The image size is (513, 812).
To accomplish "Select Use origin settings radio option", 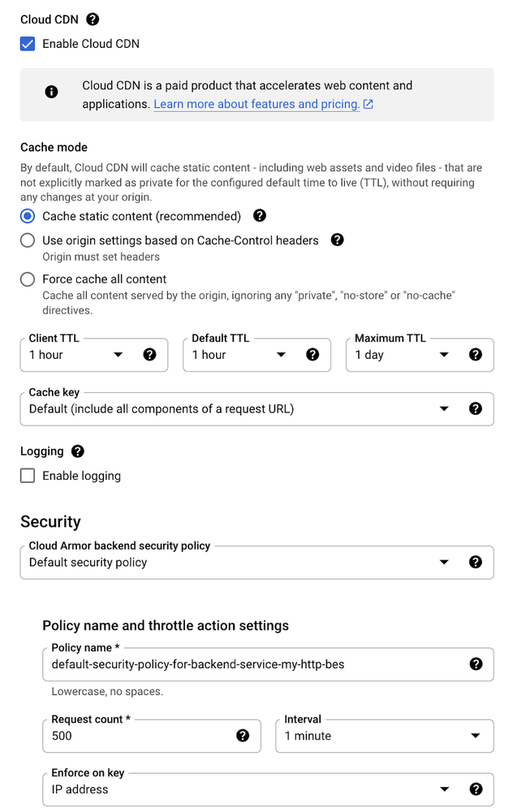I will (28, 241).
